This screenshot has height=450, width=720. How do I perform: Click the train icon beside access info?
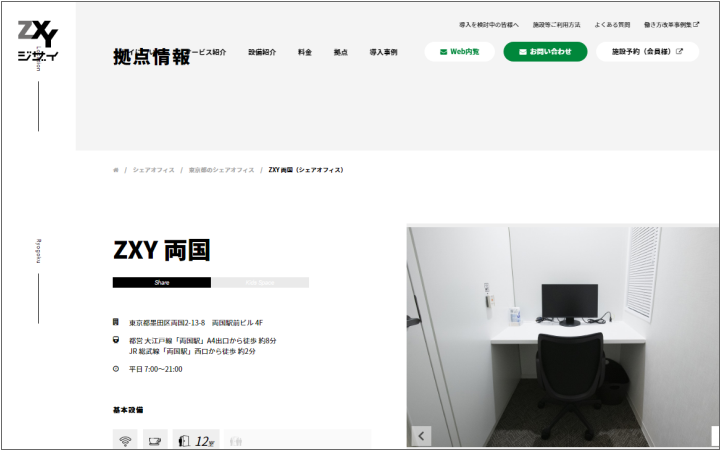point(116,340)
